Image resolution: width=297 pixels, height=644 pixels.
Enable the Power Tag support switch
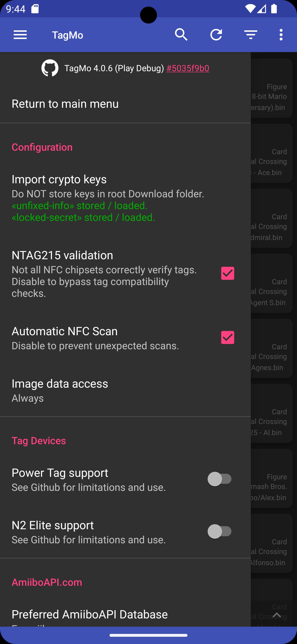click(220, 479)
